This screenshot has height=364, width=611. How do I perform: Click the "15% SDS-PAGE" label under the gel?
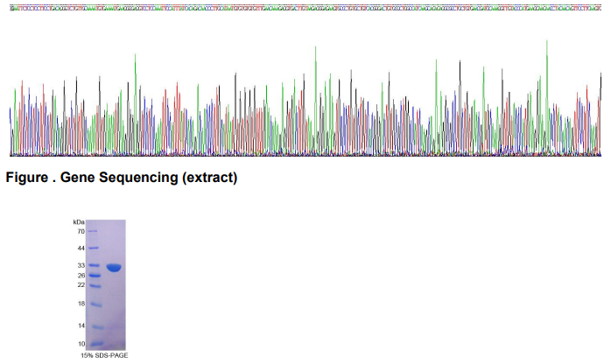pyautogui.click(x=104, y=355)
